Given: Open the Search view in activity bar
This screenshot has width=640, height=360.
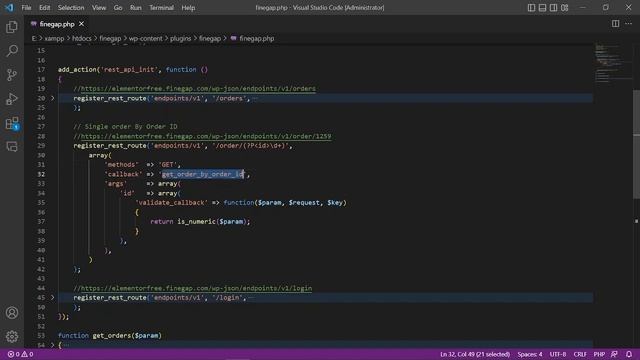Looking at the screenshot, I should tap(12, 51).
